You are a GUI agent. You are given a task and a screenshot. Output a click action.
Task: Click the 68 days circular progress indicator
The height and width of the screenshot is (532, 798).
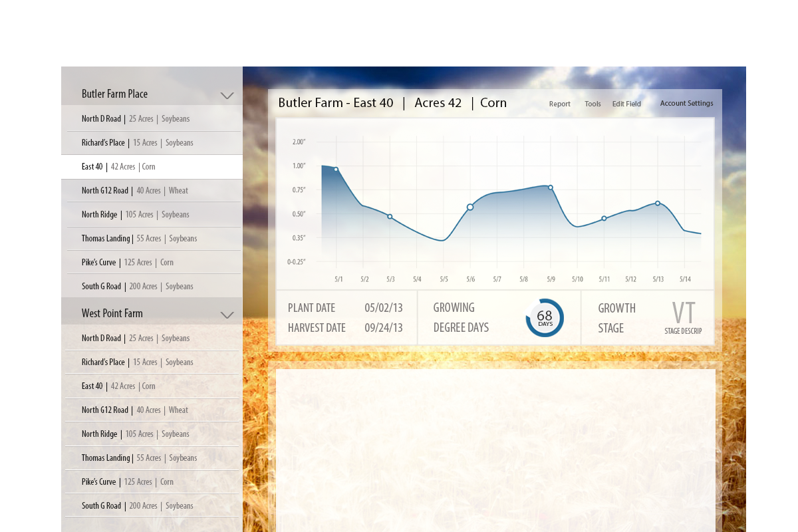click(545, 318)
